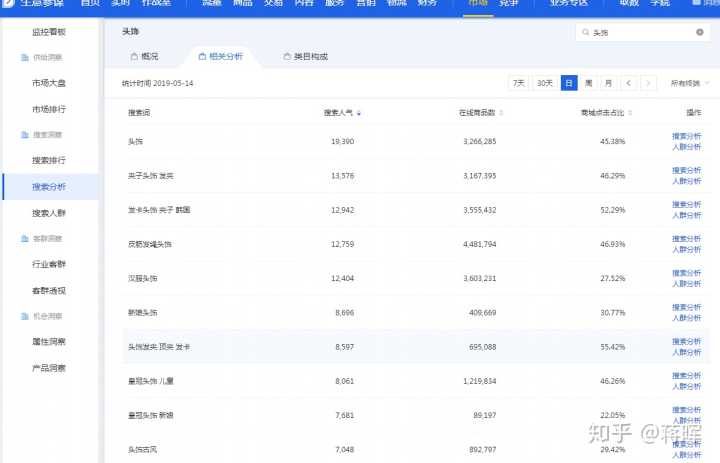Click the 类目构成 tab icon

point(288,57)
